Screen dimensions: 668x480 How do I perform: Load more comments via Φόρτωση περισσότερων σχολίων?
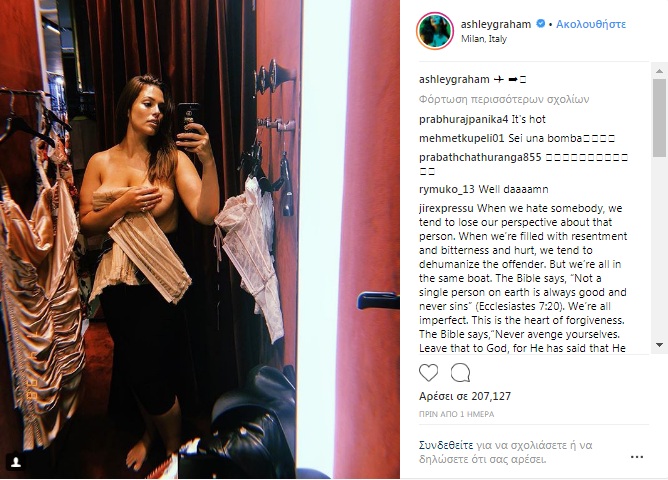coord(504,99)
